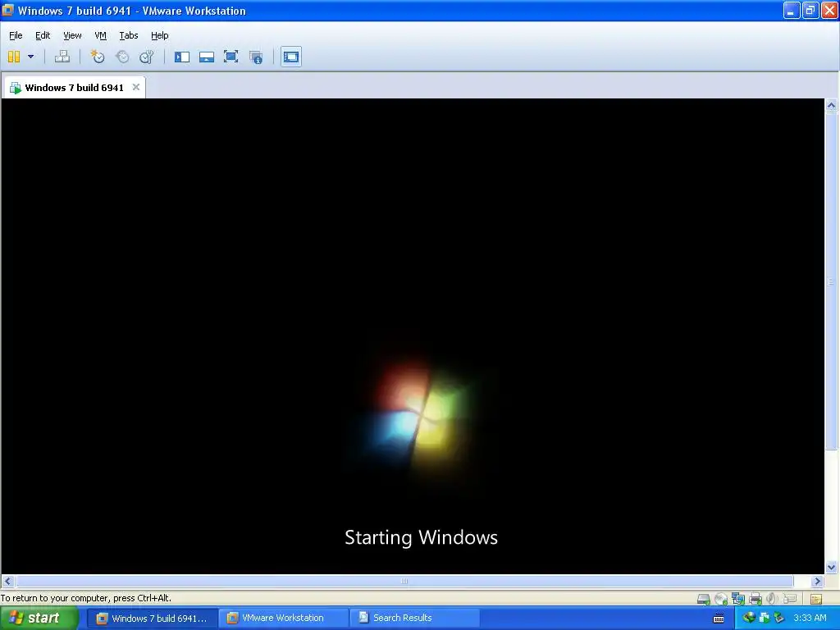Minimize the VMware Workstation window

[792, 10]
